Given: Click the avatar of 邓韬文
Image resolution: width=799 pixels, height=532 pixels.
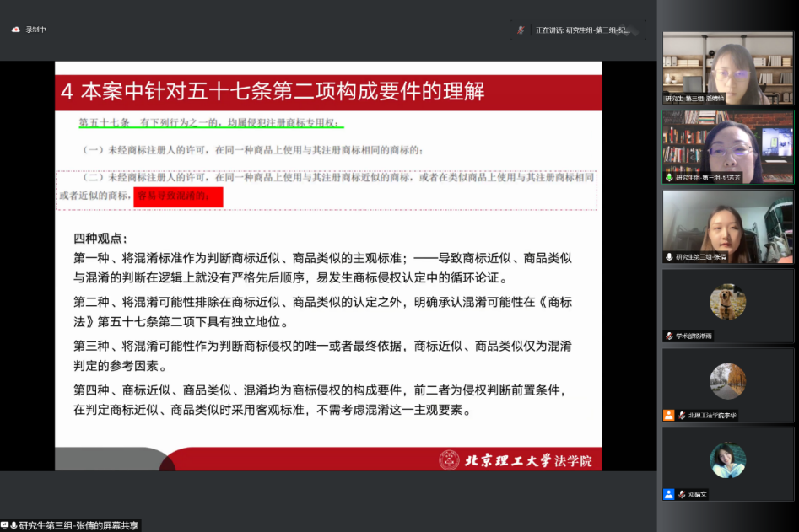Looking at the screenshot, I should pos(727,459).
